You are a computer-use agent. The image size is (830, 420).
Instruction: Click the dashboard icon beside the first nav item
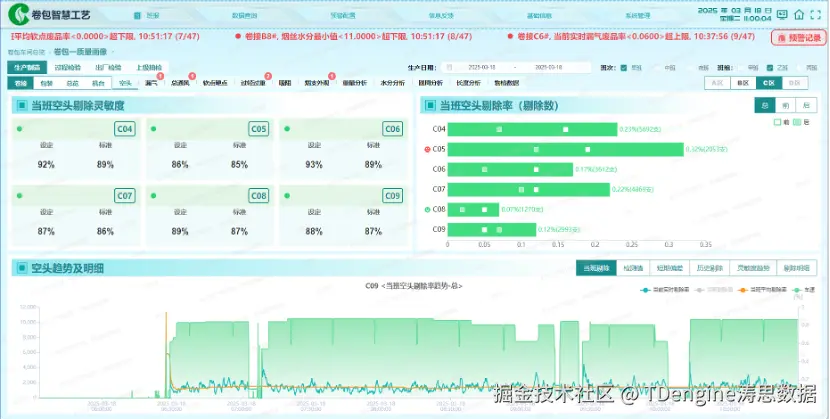pyautogui.click(x=137, y=15)
